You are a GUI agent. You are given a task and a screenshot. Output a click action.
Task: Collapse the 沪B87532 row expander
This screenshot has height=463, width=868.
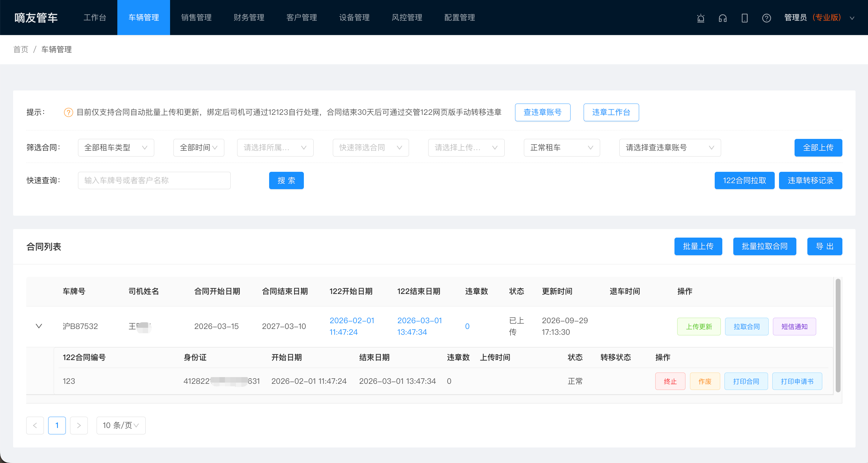(x=39, y=326)
